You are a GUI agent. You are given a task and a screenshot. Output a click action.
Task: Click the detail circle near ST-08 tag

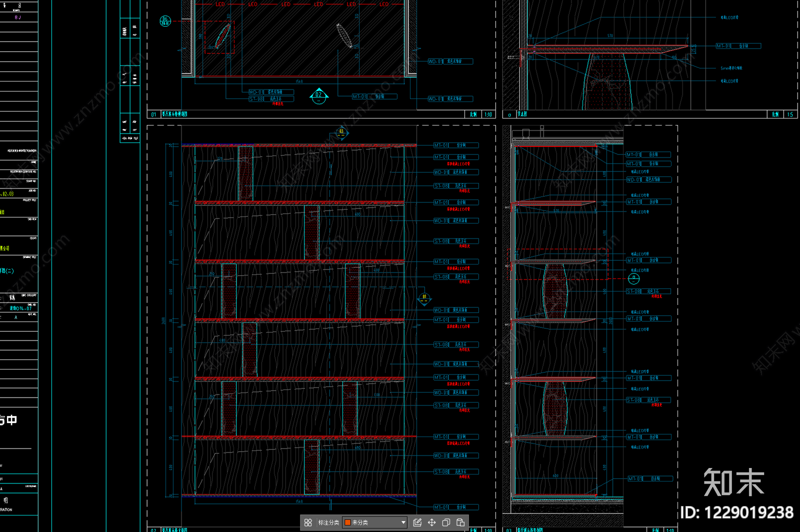[633, 278]
